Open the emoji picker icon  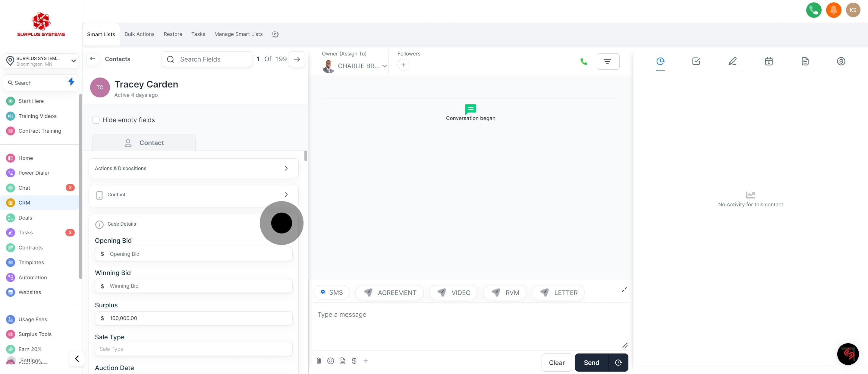(331, 361)
